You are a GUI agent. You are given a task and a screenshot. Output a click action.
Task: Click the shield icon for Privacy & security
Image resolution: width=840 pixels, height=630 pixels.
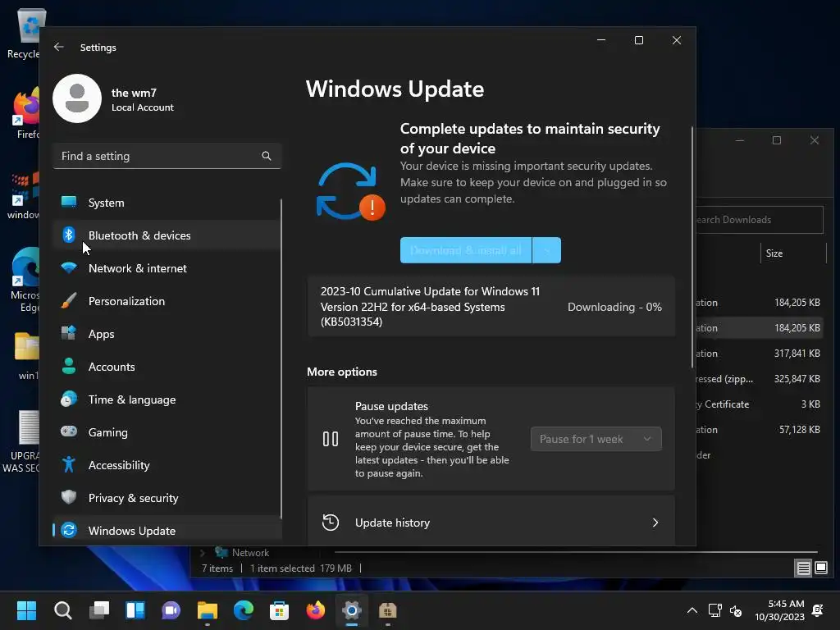click(x=69, y=497)
